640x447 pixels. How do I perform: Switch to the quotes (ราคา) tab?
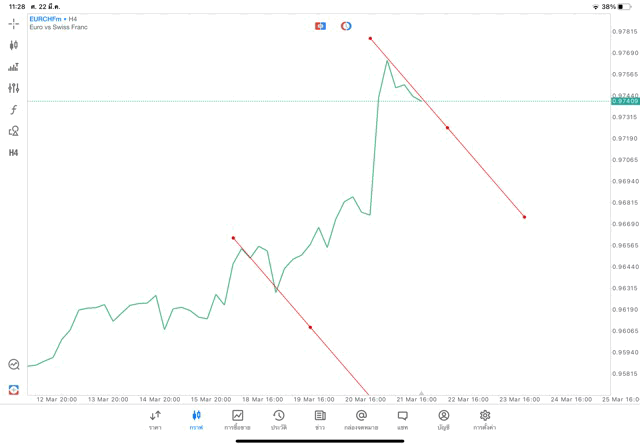[155, 419]
